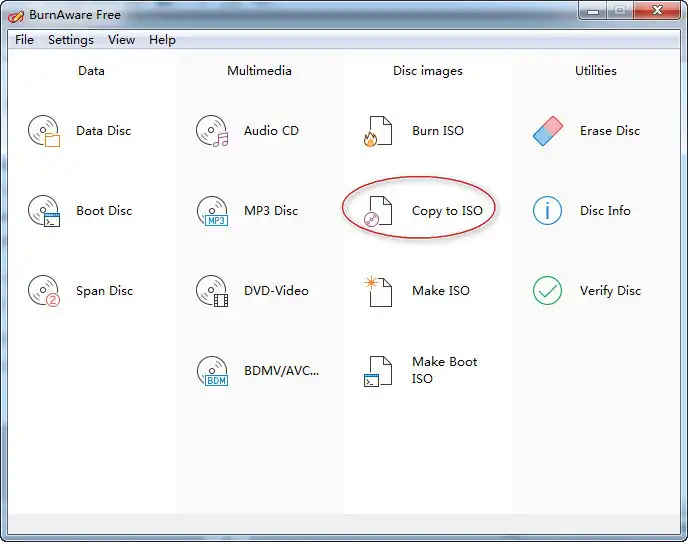Open the MP3 Disc icon
Image resolution: width=688 pixels, height=542 pixels.
tap(212, 211)
